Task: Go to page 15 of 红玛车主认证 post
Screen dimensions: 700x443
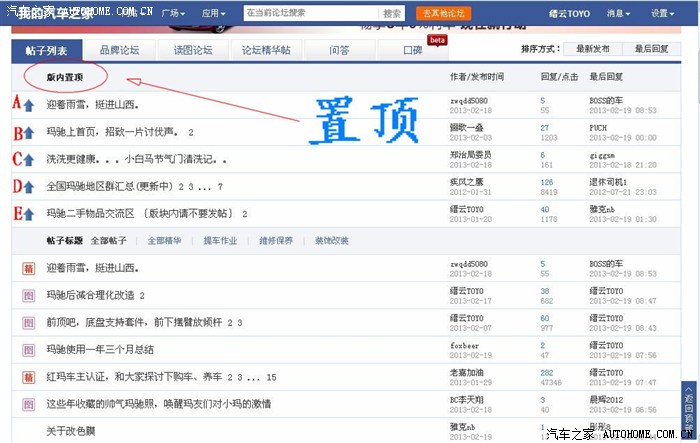Action: click(271, 378)
